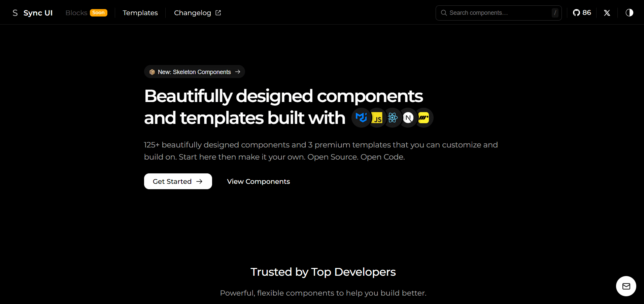This screenshot has height=304, width=644.
Task: Click the Next.js N logo icon
Action: point(408,118)
